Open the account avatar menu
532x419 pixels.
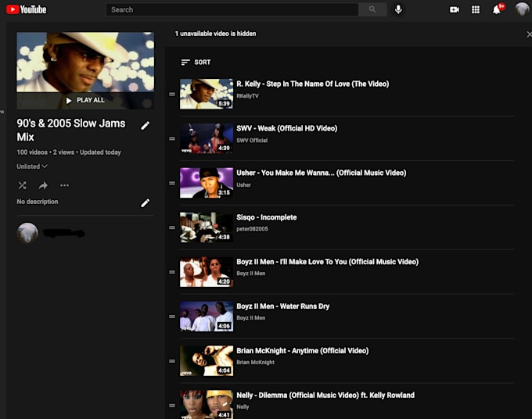[522, 9]
